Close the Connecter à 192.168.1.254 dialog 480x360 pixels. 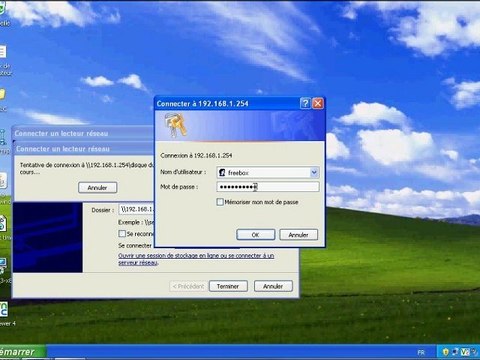point(318,104)
